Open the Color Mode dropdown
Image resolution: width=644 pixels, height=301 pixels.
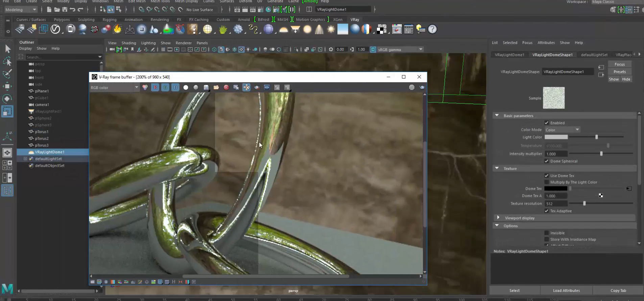tap(562, 130)
